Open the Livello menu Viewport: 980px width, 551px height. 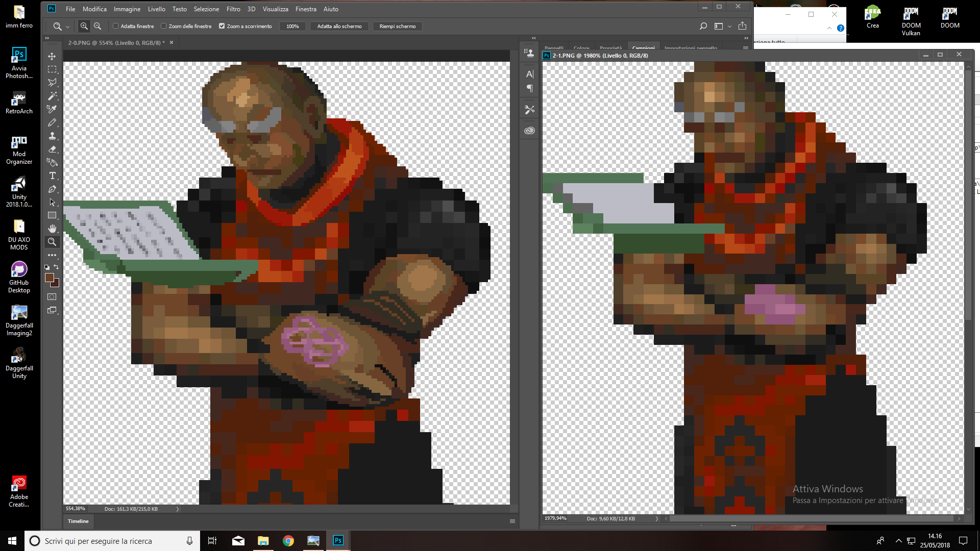(157, 9)
